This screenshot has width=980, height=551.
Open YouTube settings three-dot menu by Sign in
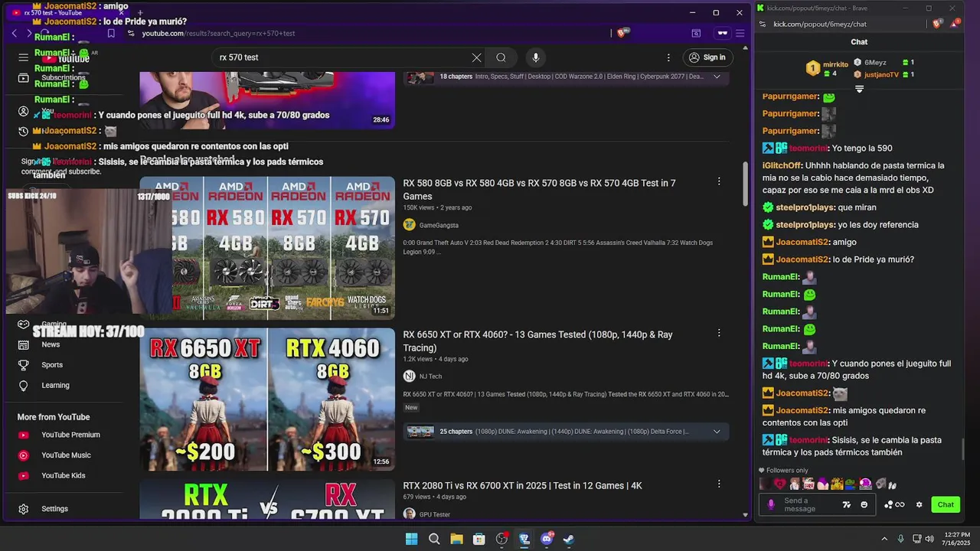tap(668, 57)
